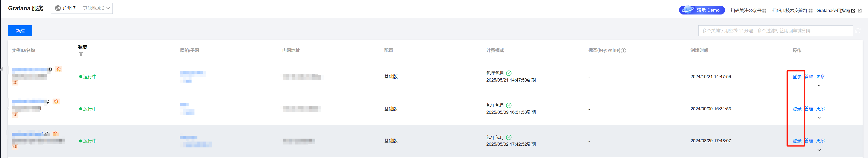
Task: Click the QR code icon for 扫码关注公众号
Action: (x=764, y=11)
